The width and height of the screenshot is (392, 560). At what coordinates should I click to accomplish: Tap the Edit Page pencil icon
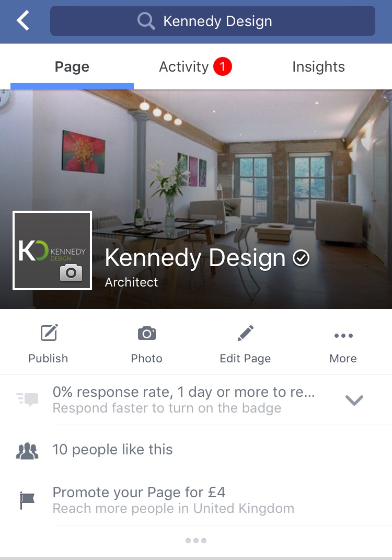tap(246, 333)
